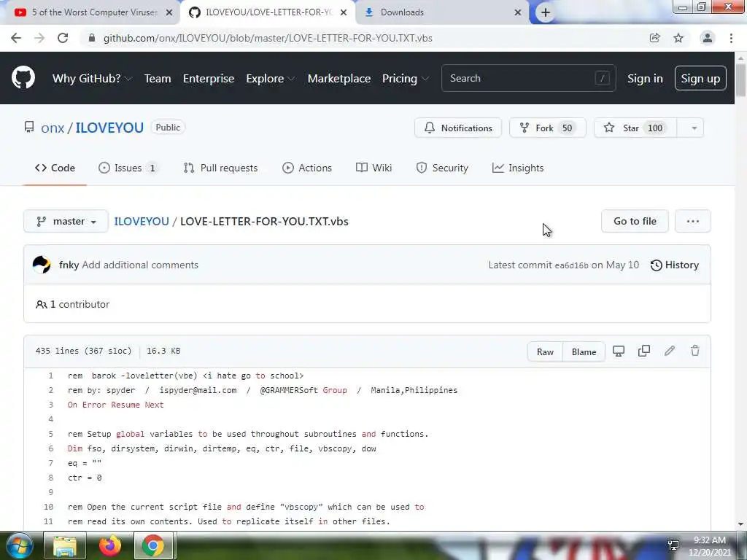Star the ILOVEYOU repository
Viewport: 747px width, 560px height.
(635, 128)
